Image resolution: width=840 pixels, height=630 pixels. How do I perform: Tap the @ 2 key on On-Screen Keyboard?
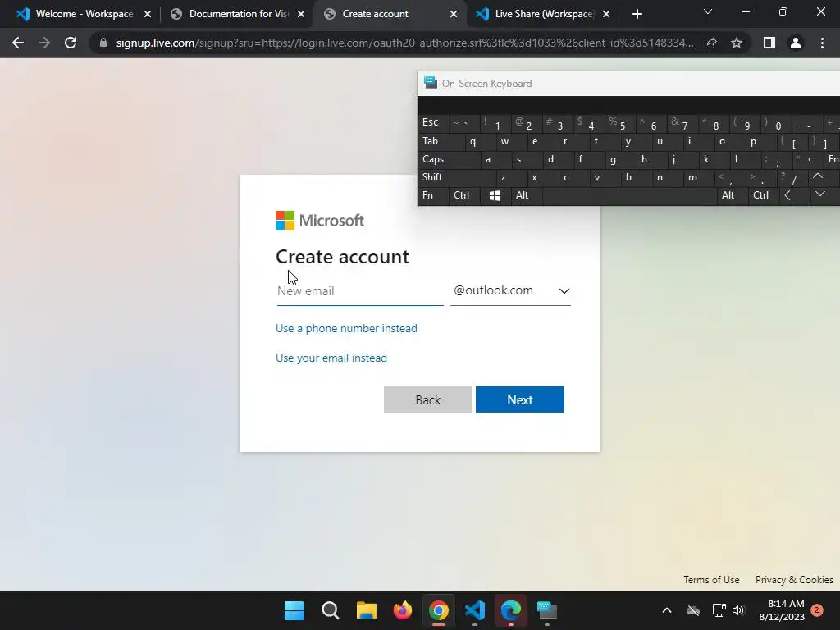click(x=526, y=124)
